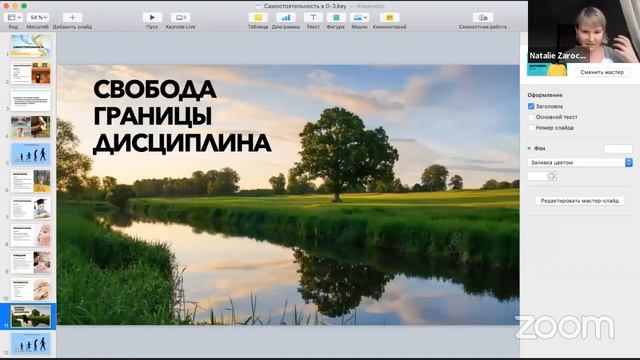Enable the Основной текст checkbox
Image resolution: width=640 pixels, height=360 pixels.
pos(531,117)
